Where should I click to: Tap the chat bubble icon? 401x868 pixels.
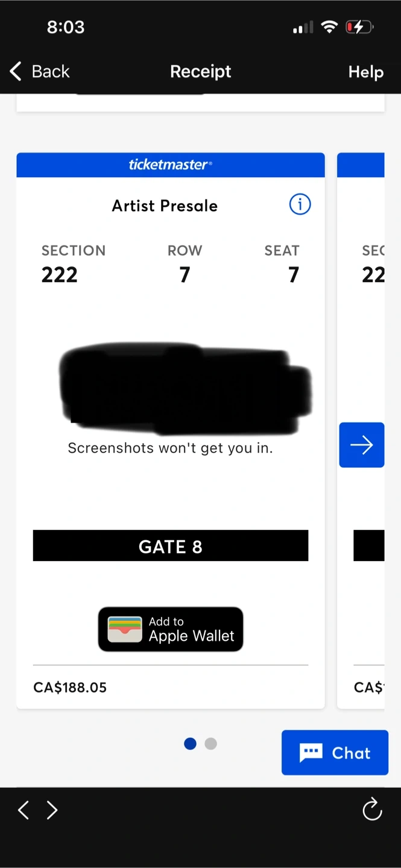[x=311, y=752]
